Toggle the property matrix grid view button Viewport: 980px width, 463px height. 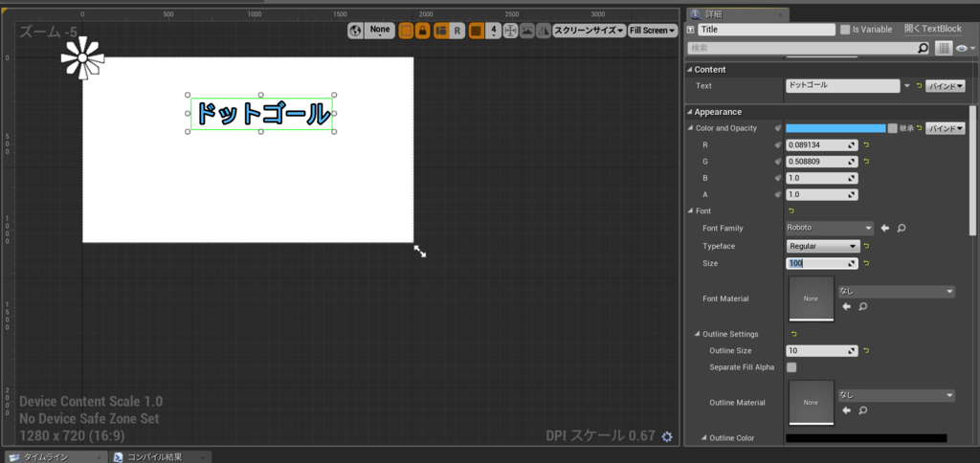[943, 48]
